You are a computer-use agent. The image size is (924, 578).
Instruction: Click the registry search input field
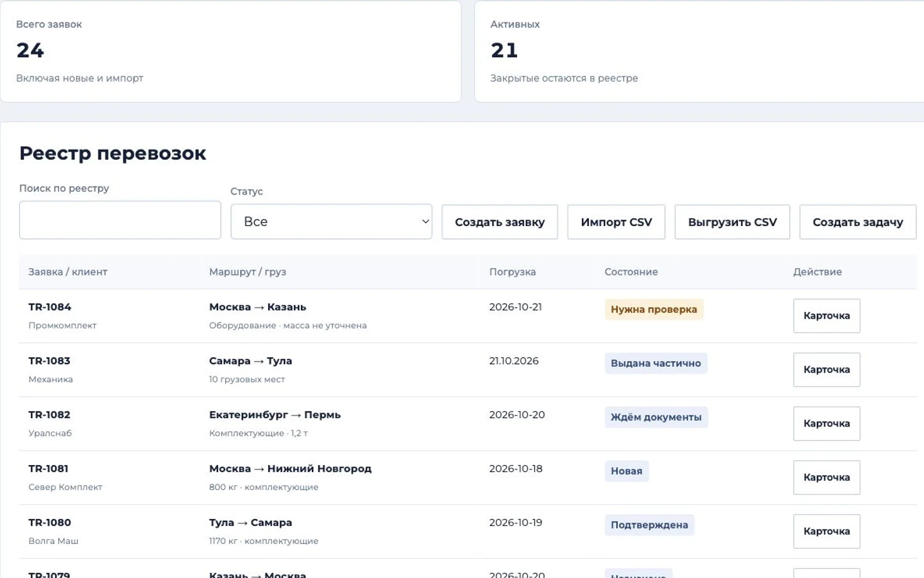(120, 220)
